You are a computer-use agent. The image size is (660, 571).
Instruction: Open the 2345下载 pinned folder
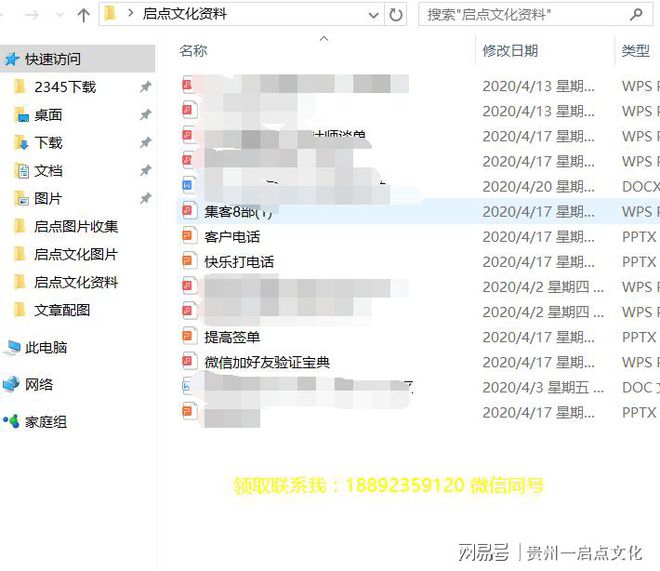click(x=65, y=87)
